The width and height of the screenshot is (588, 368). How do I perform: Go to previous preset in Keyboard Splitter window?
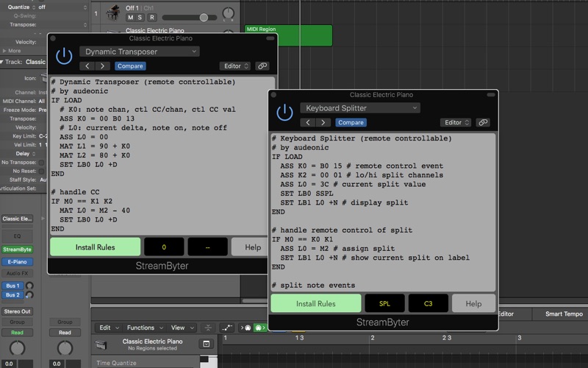click(x=307, y=122)
